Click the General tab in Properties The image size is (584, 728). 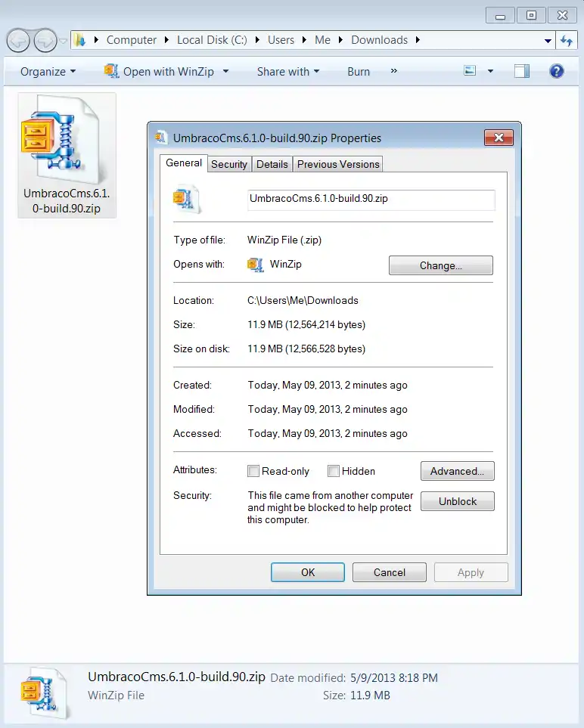[184, 163]
